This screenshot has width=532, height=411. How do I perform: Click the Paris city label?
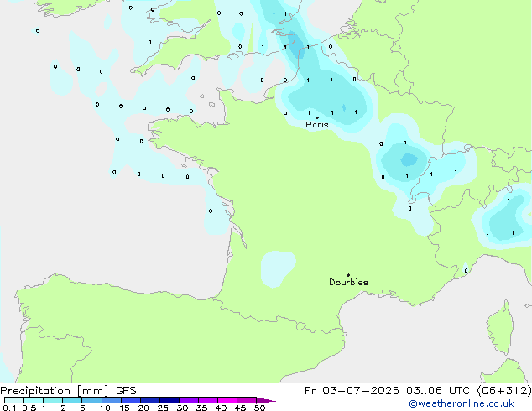(x=317, y=125)
